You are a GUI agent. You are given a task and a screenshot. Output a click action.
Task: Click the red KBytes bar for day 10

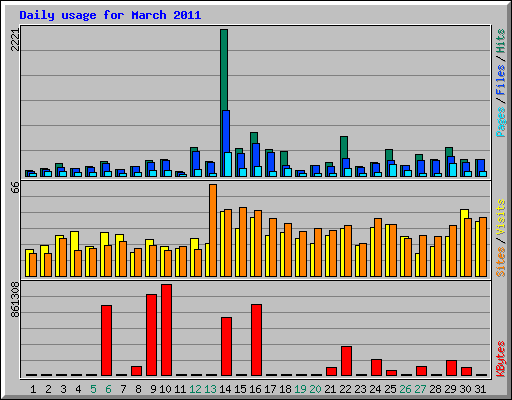point(166,330)
